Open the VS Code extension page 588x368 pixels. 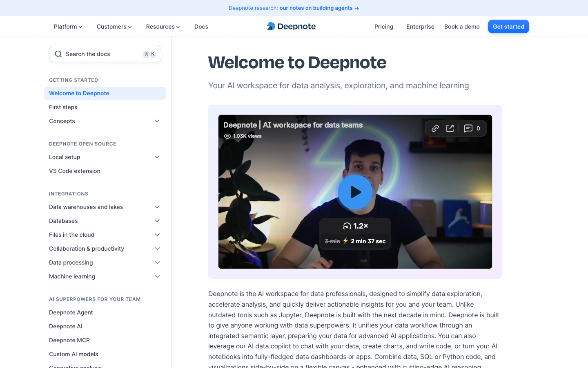click(75, 171)
